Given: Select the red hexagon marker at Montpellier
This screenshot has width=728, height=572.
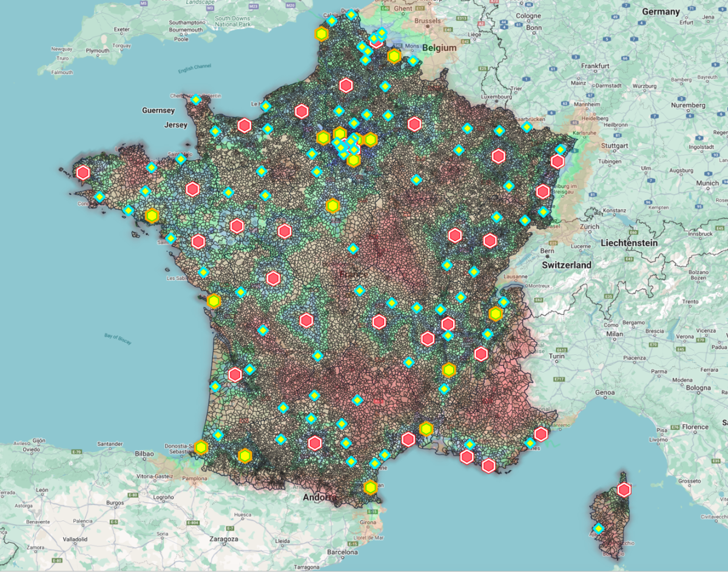Looking at the screenshot, I should point(408,439).
